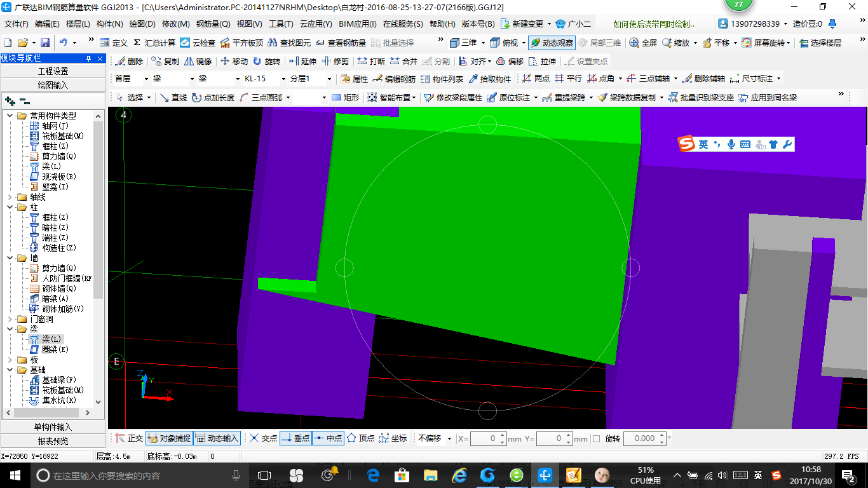
Task: Open the 钢筋量(Q) menu
Action: [213, 24]
